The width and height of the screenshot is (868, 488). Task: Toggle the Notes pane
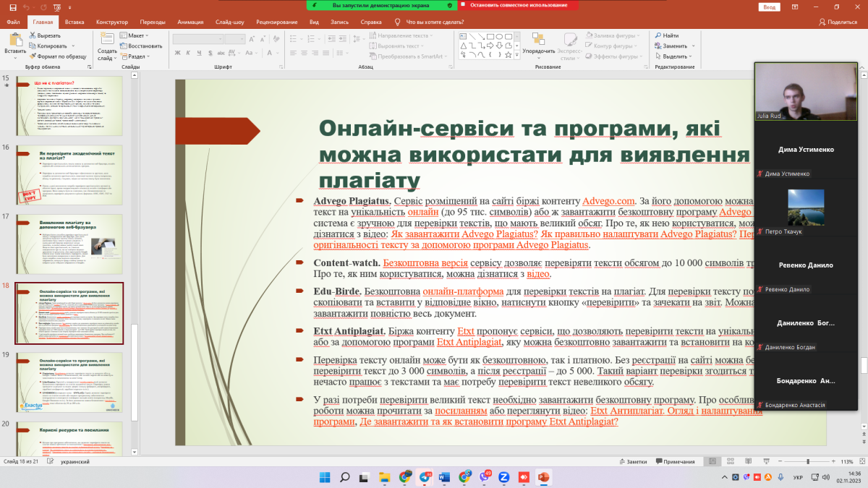tap(633, 461)
